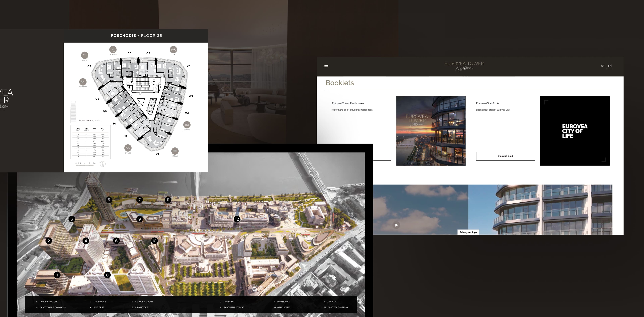
Task: Click the SNP Bridge view icon
Action: click(83, 82)
